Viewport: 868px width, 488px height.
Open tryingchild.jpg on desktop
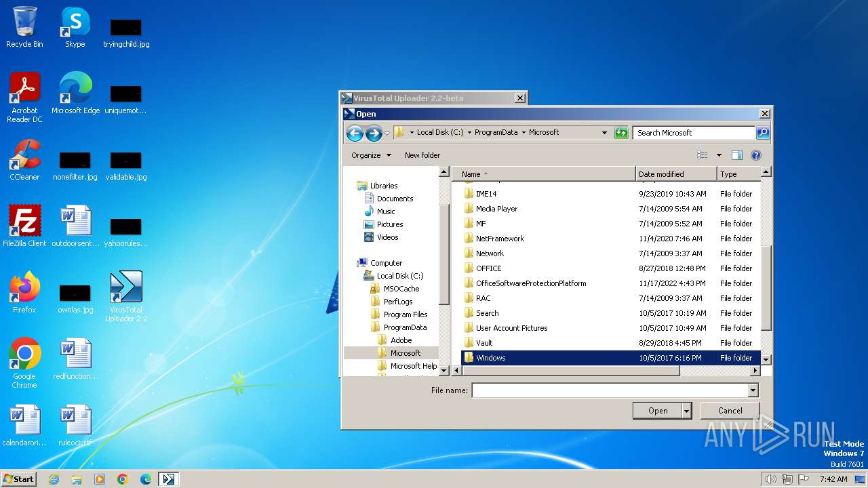tap(126, 33)
